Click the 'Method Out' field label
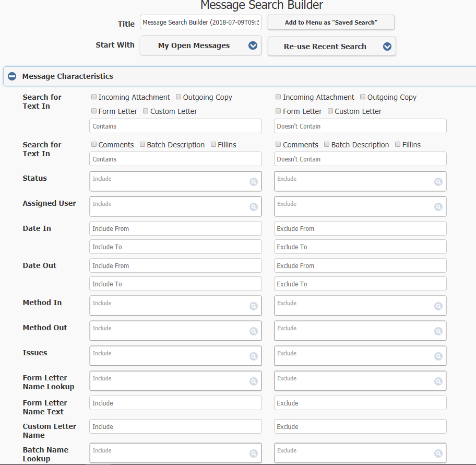 click(45, 328)
